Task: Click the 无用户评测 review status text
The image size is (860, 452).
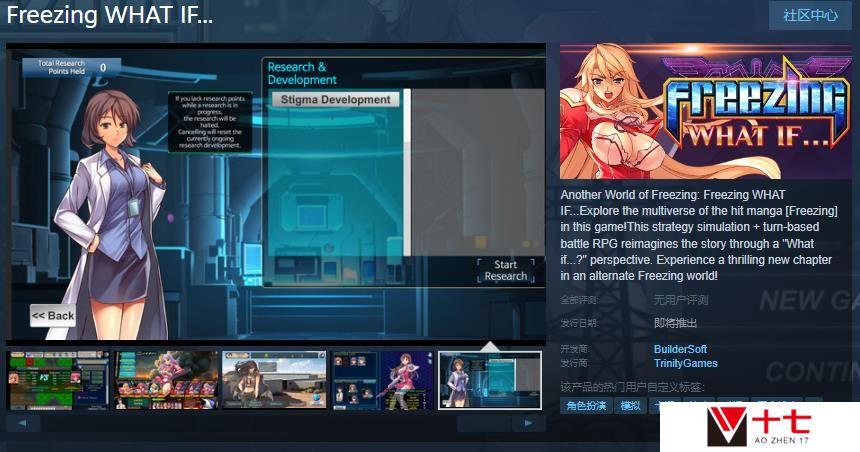Action: pyautogui.click(x=681, y=300)
